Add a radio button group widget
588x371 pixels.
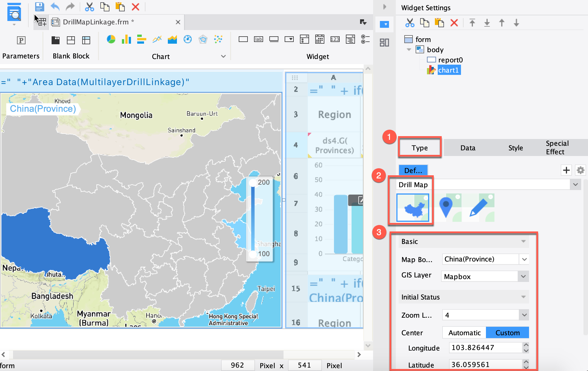point(365,39)
